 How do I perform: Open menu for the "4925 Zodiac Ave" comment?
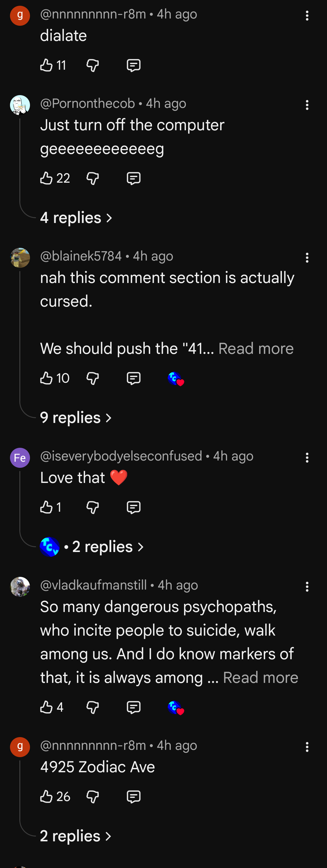coord(307,747)
